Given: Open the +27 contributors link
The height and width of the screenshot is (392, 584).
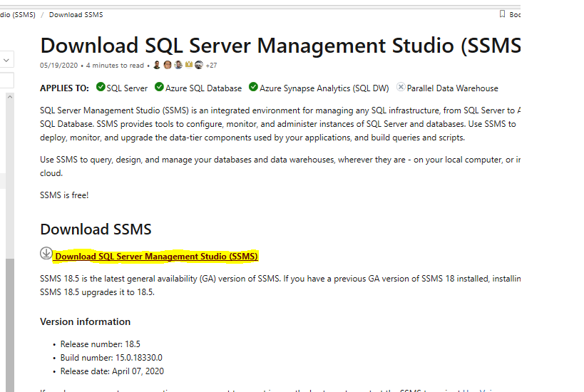Looking at the screenshot, I should click(211, 66).
